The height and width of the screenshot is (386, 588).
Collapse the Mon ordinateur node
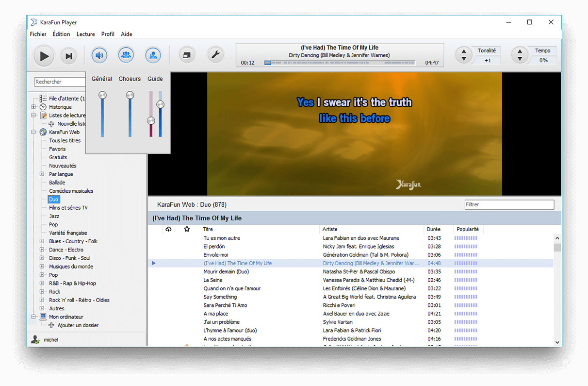coord(33,317)
